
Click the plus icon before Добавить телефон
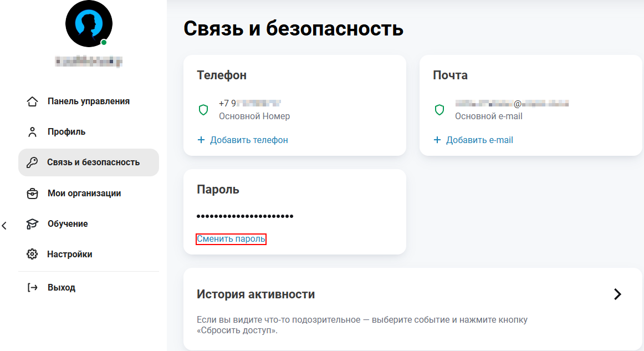pos(201,140)
